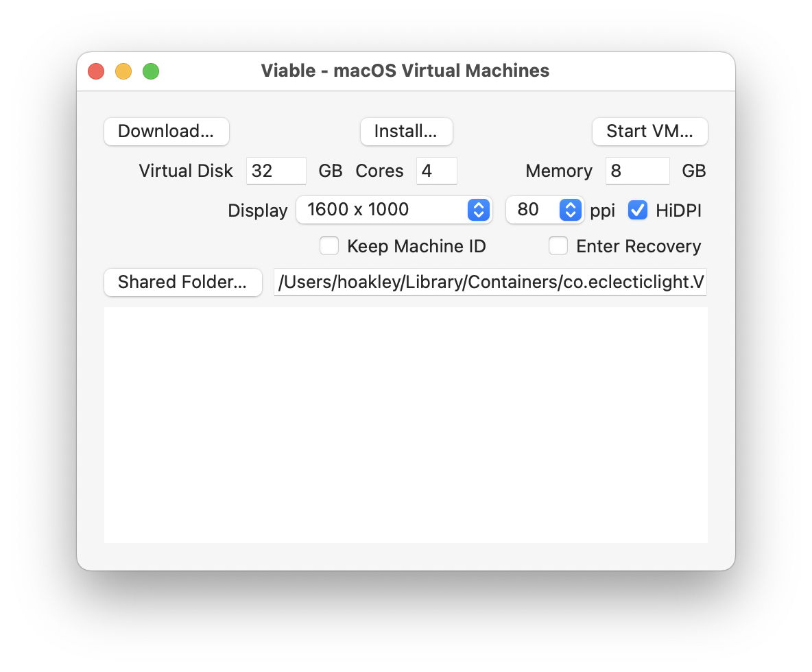Click the display resolution stepper chevrons
Screen dimensions: 812x672
[x=478, y=210]
